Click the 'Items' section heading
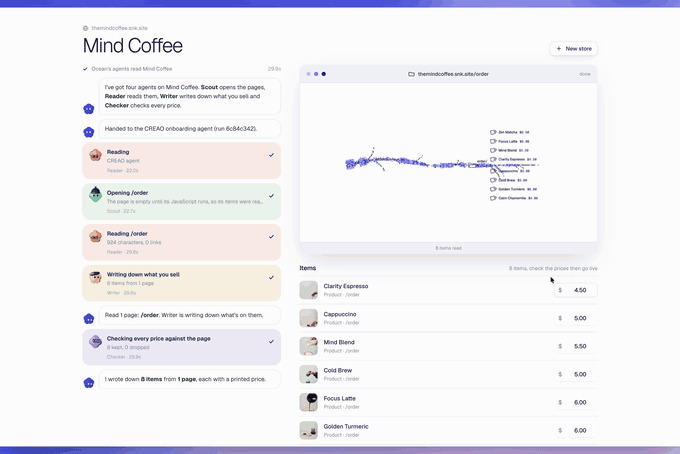 (x=307, y=268)
